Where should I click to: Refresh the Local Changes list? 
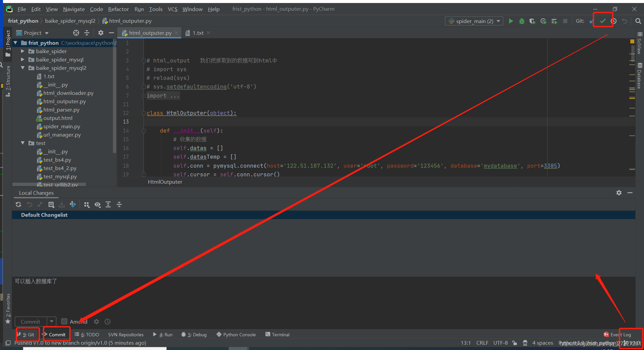(18, 204)
